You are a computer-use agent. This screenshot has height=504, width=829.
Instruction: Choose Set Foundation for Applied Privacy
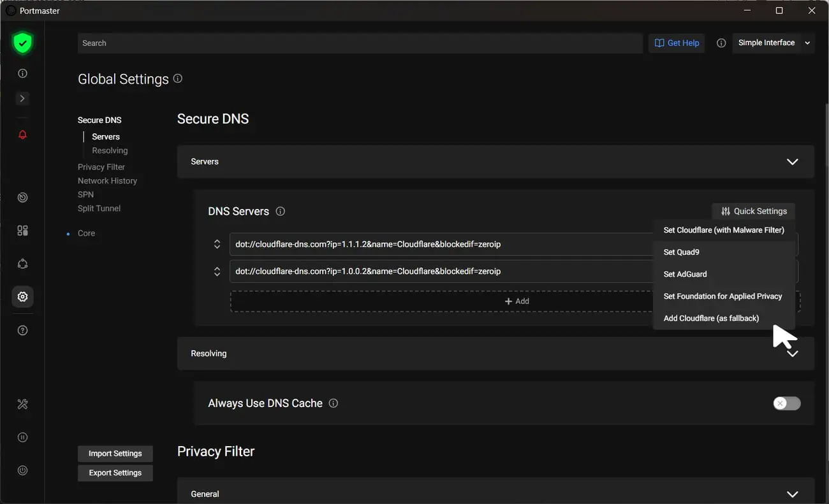(724, 296)
